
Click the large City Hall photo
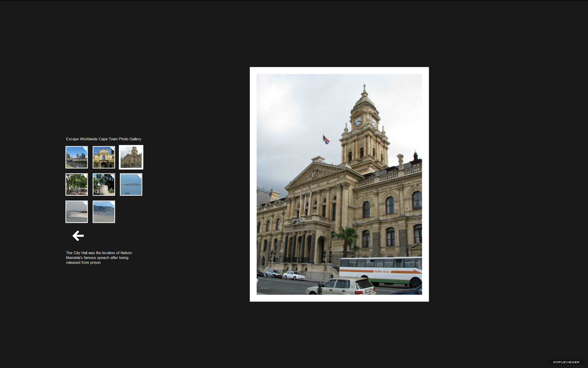click(x=339, y=184)
